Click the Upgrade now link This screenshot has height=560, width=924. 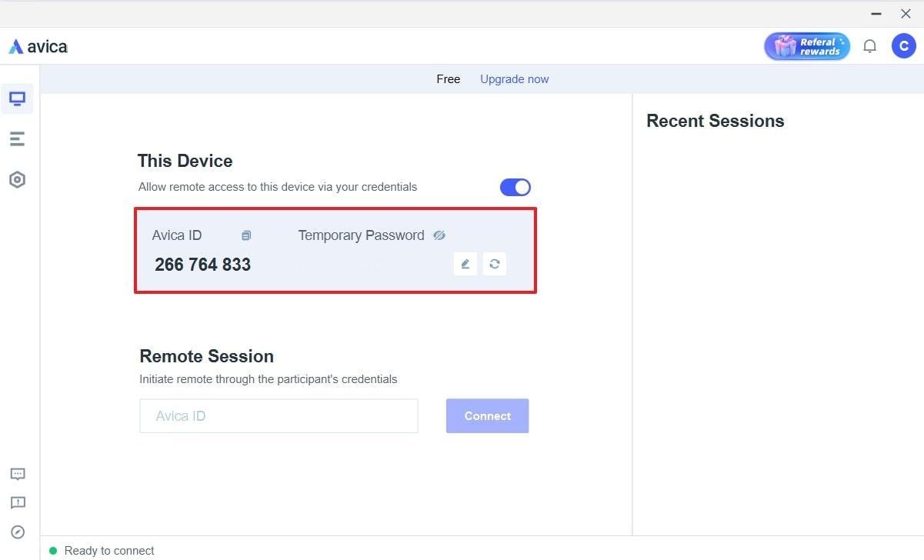(x=514, y=79)
